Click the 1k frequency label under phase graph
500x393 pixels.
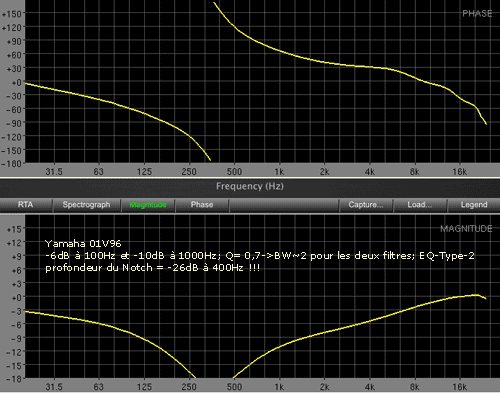[x=279, y=172]
